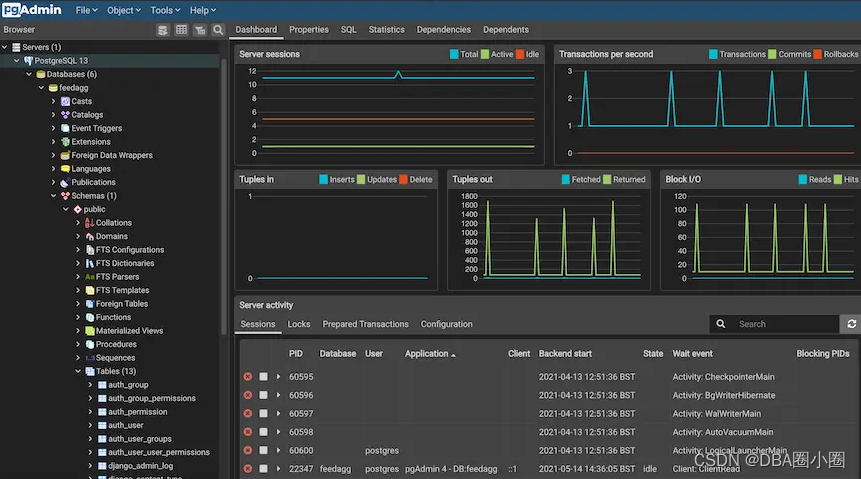The width and height of the screenshot is (861, 479).
Task: Click the search magnifier in activity search box
Action: point(720,324)
